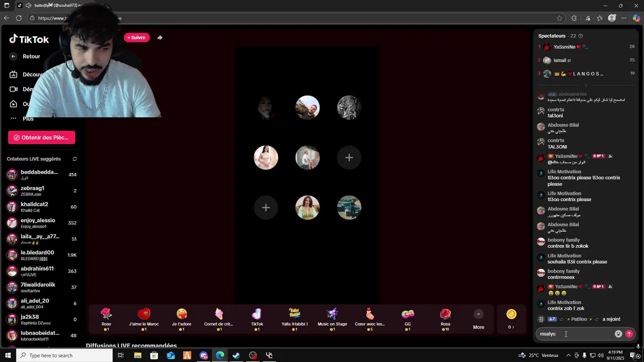Click the Windows taskbar search box
This screenshot has height=362, width=644.
tap(64, 355)
